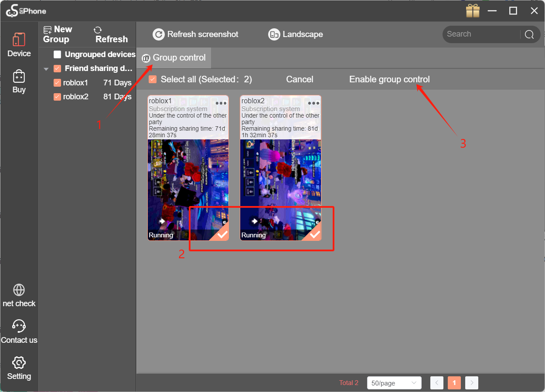Deselect roblox2 card corner checkmark

pos(314,234)
